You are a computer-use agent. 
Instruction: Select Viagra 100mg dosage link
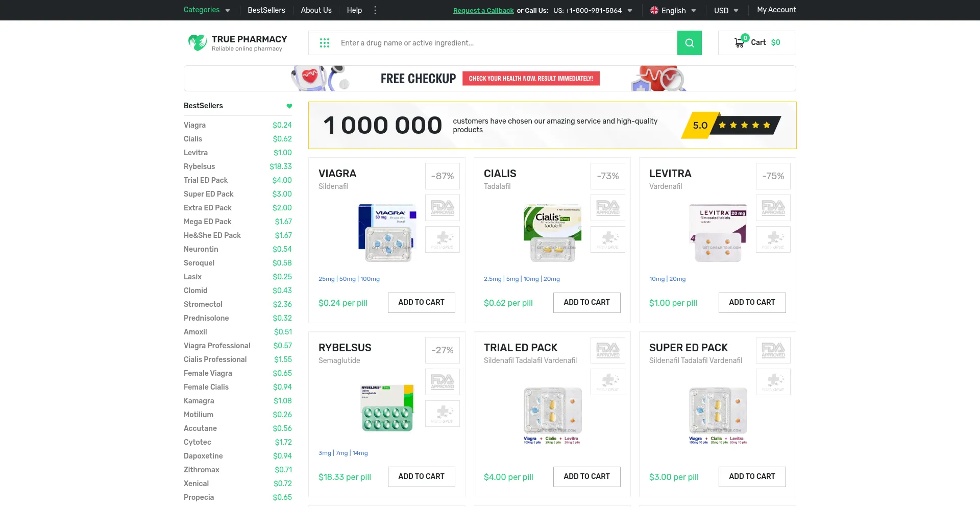click(x=370, y=279)
